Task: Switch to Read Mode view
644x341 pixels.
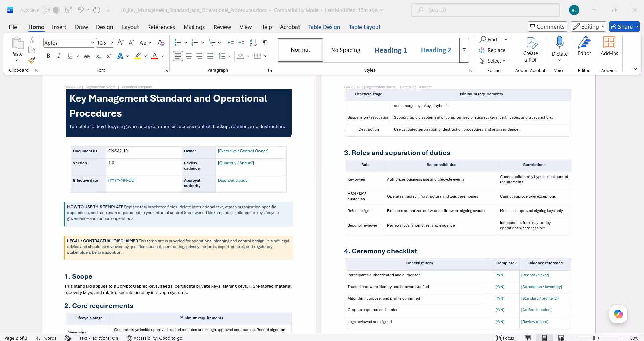Action: tap(528, 338)
